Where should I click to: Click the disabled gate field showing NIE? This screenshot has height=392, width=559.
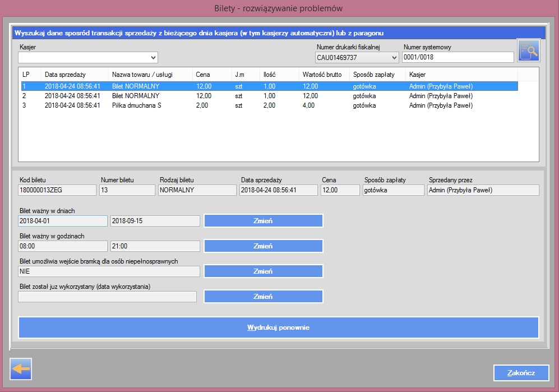click(x=109, y=271)
